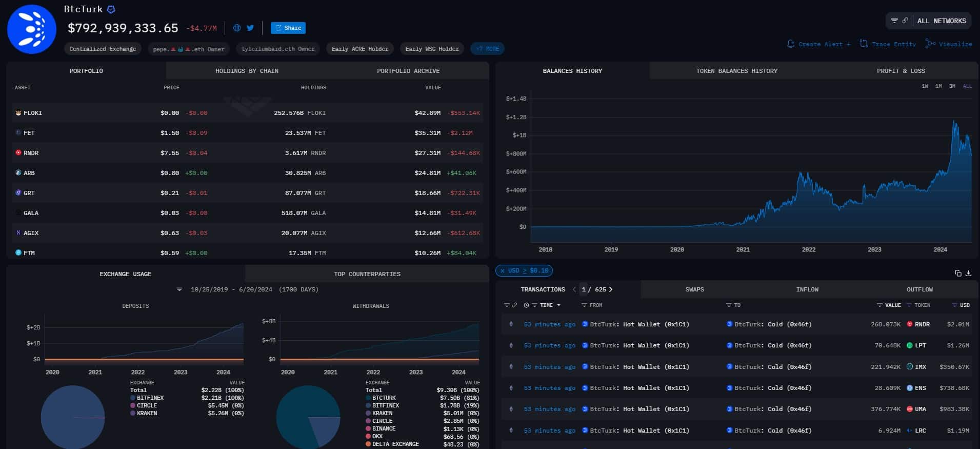Click the Early WSG Holder tag
This screenshot has height=449, width=980.
pyautogui.click(x=432, y=49)
